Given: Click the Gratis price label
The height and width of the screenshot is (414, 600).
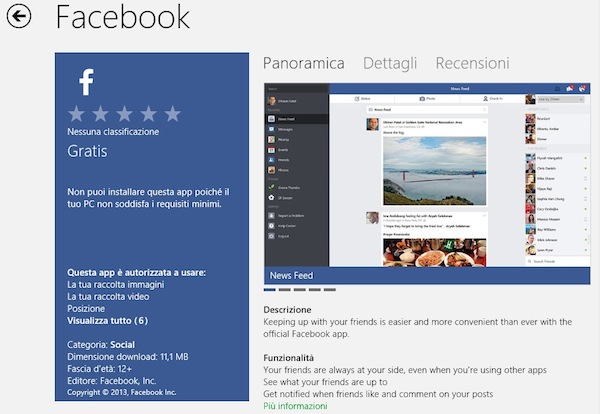Looking at the screenshot, I should pos(87,151).
